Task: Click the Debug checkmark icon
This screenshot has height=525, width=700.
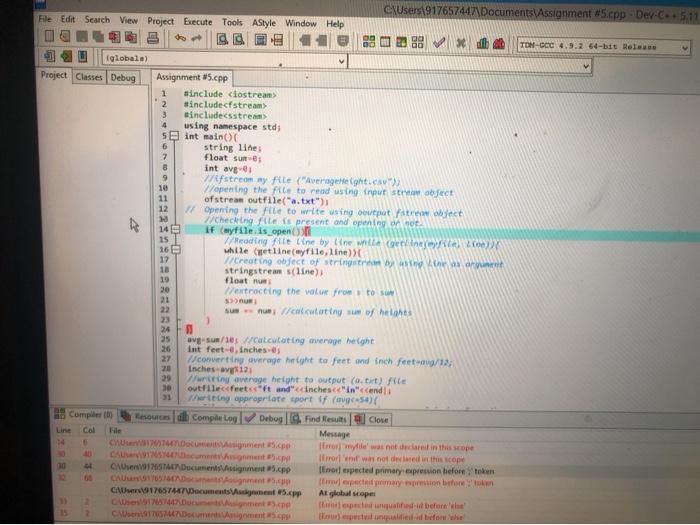Action: pos(439,43)
